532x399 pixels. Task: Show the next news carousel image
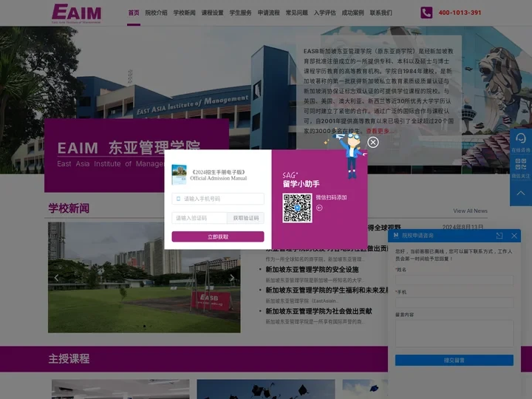tap(232, 278)
